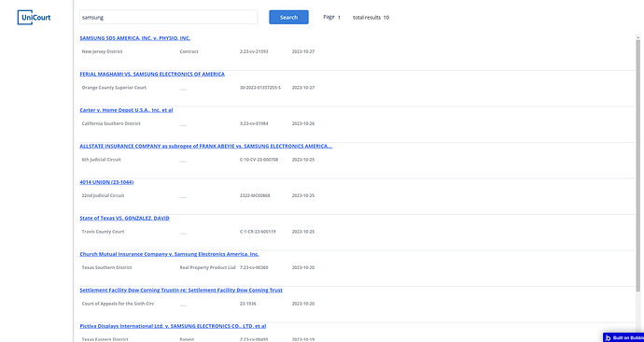This screenshot has width=644, height=342.
Task: Select 22nd Judicial Circuit text
Action: click(103, 195)
